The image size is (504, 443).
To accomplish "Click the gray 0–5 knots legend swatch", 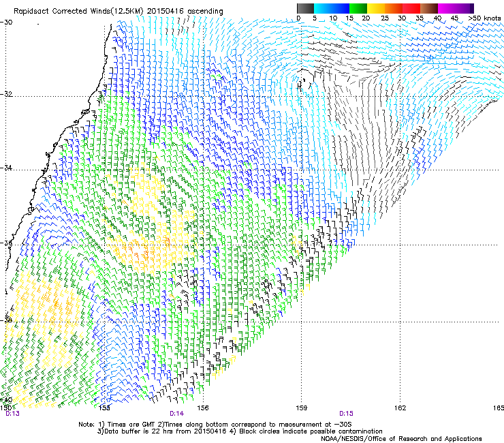I will point(305,8).
